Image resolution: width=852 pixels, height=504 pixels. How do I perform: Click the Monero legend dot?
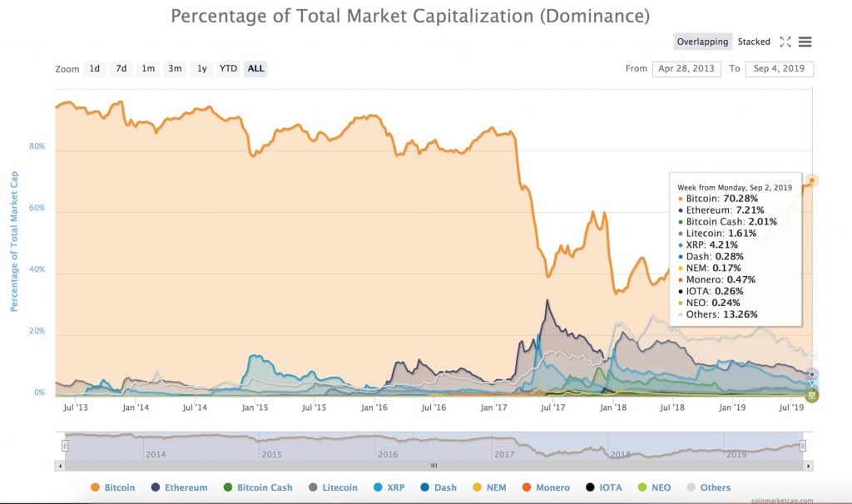pos(526,487)
